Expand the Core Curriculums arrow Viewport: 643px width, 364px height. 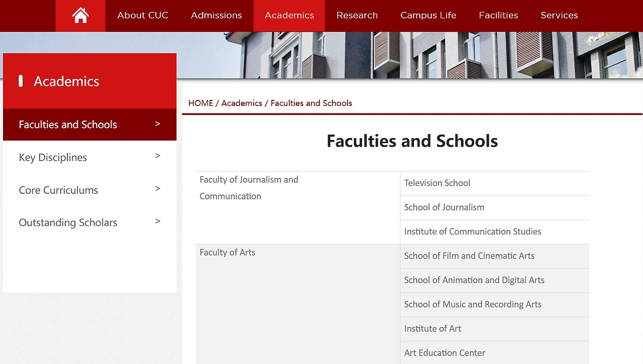[x=158, y=189]
